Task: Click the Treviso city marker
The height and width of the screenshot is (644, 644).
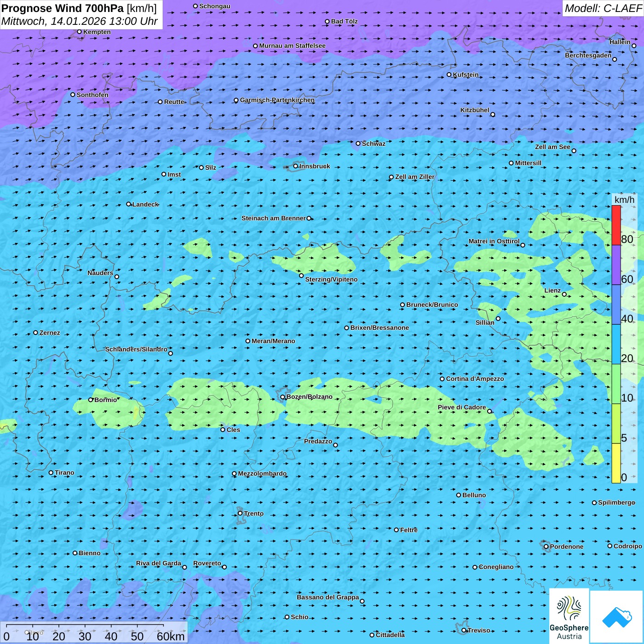Action: pos(464,630)
